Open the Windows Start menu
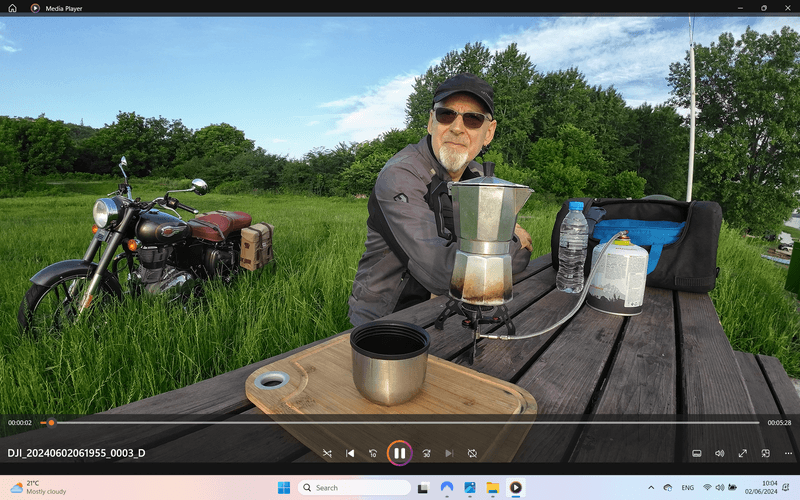The height and width of the screenshot is (500, 800). pyautogui.click(x=283, y=488)
